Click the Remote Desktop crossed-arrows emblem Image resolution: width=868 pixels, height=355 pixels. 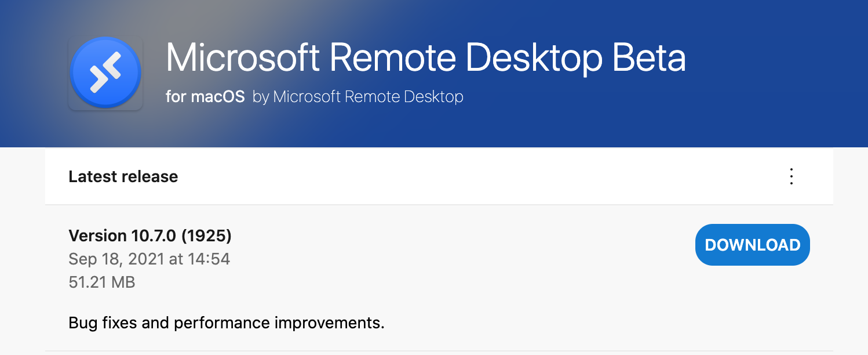[x=105, y=72]
